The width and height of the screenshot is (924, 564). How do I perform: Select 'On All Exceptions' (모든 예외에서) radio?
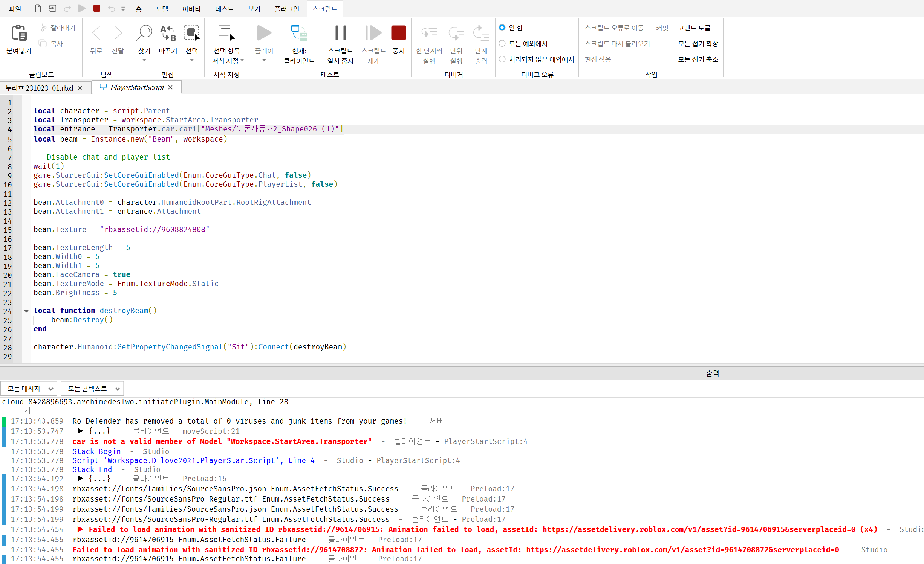[x=502, y=43]
